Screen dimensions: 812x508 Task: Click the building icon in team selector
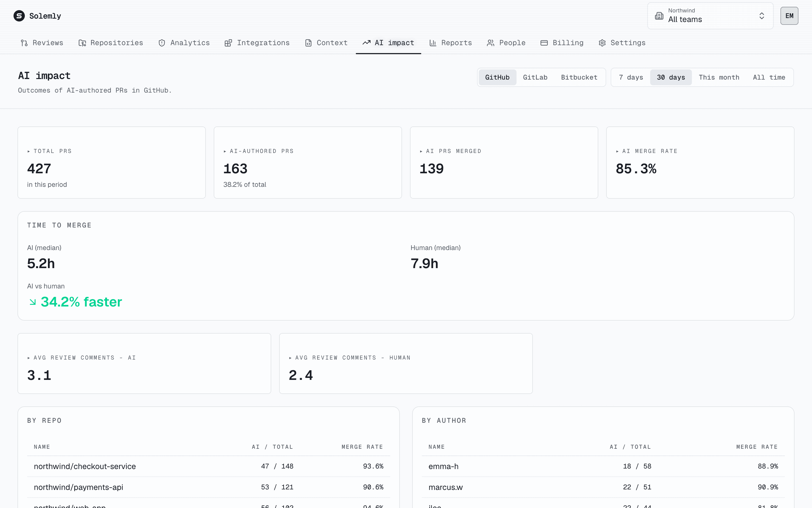coord(659,16)
